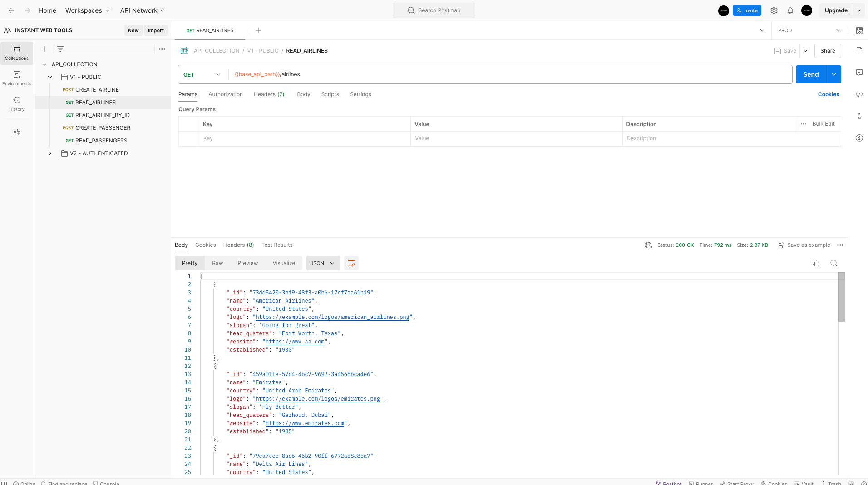Open the configure workspace sidebar grid icon
This screenshot has height=485, width=868.
pos(17,132)
